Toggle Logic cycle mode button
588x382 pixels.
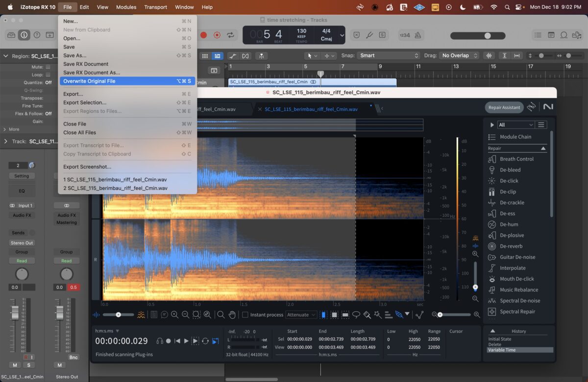coord(230,35)
